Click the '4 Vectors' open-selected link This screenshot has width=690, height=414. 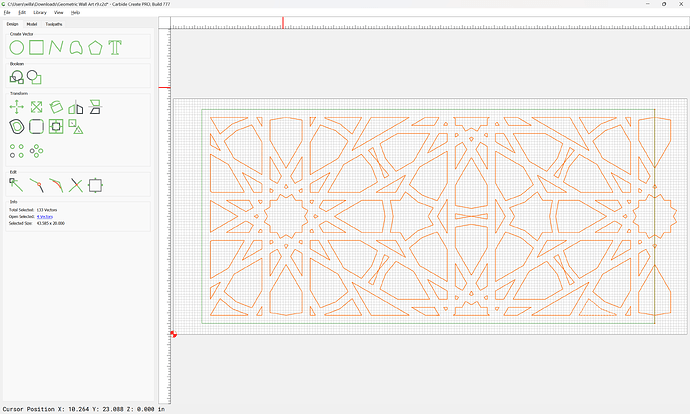click(44, 216)
